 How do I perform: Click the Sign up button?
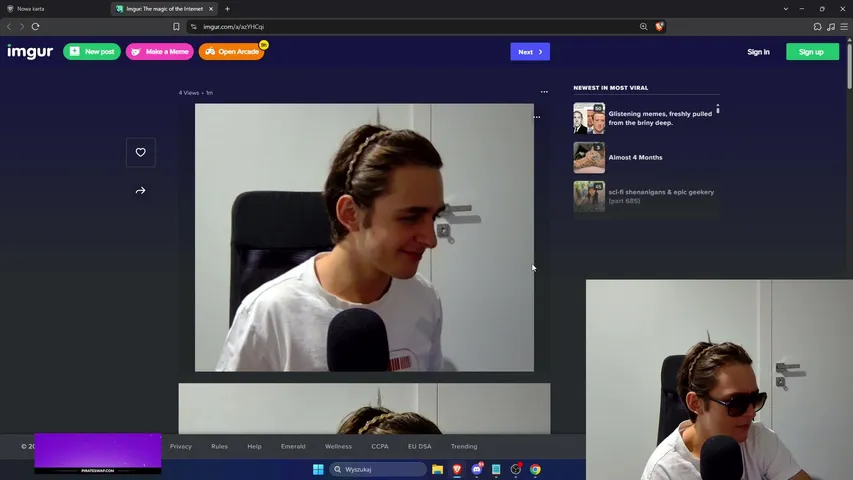pyautogui.click(x=812, y=52)
